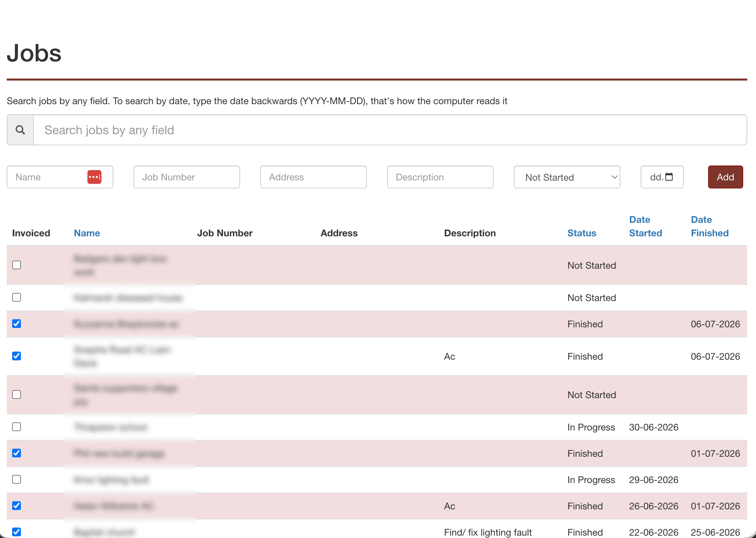Untick Invoiced on row started 26-06-2026

point(17,506)
